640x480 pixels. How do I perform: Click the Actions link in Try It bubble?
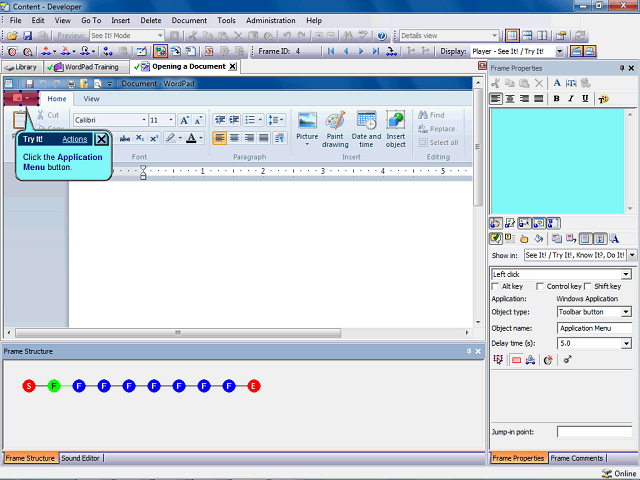[x=75, y=140]
